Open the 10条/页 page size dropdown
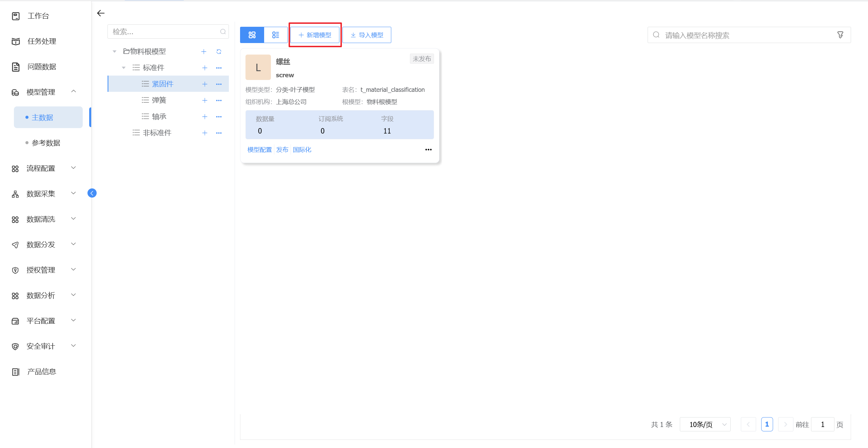 point(705,424)
